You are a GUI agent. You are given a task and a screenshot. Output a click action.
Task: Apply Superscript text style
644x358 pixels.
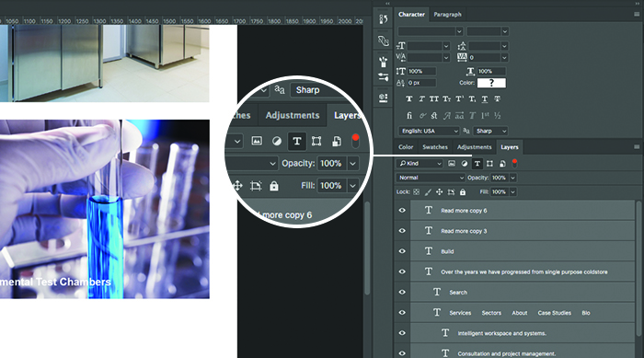(x=459, y=99)
